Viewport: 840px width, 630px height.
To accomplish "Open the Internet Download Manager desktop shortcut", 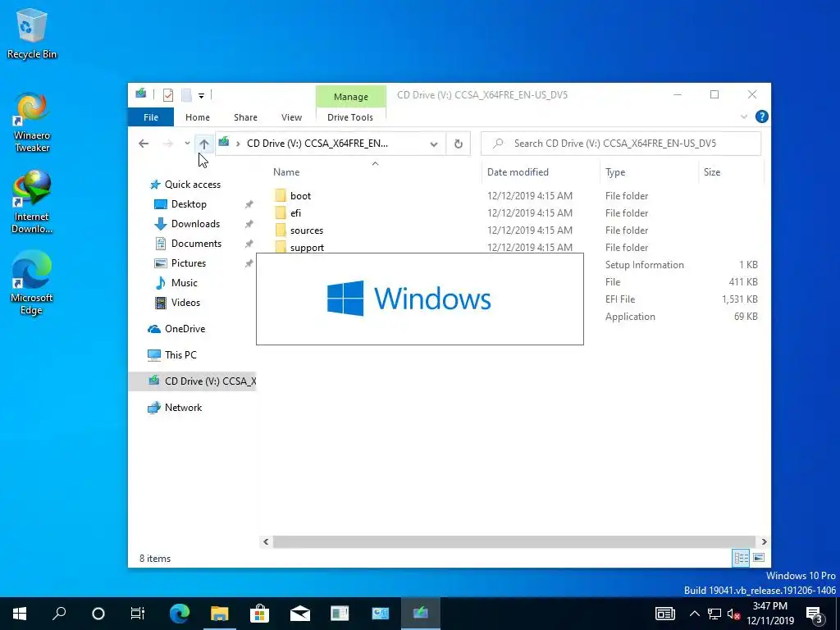I will (32, 202).
